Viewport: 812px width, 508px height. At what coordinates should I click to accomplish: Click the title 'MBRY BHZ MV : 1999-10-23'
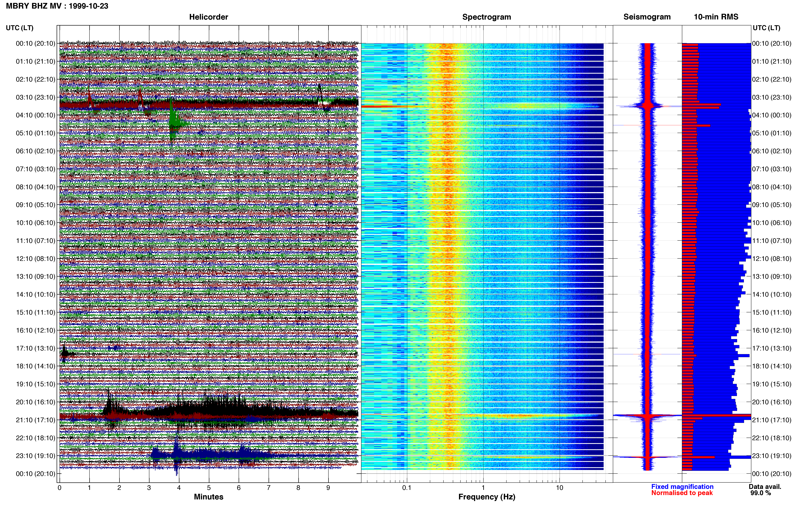[57, 6]
